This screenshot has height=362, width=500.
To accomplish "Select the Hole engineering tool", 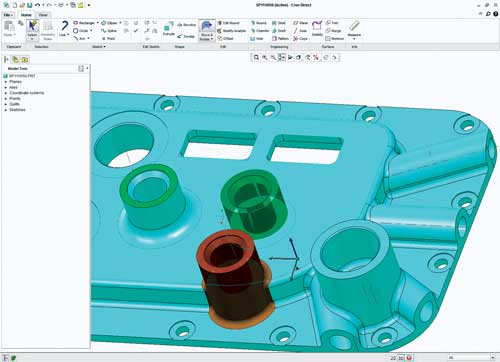I will [x=257, y=39].
